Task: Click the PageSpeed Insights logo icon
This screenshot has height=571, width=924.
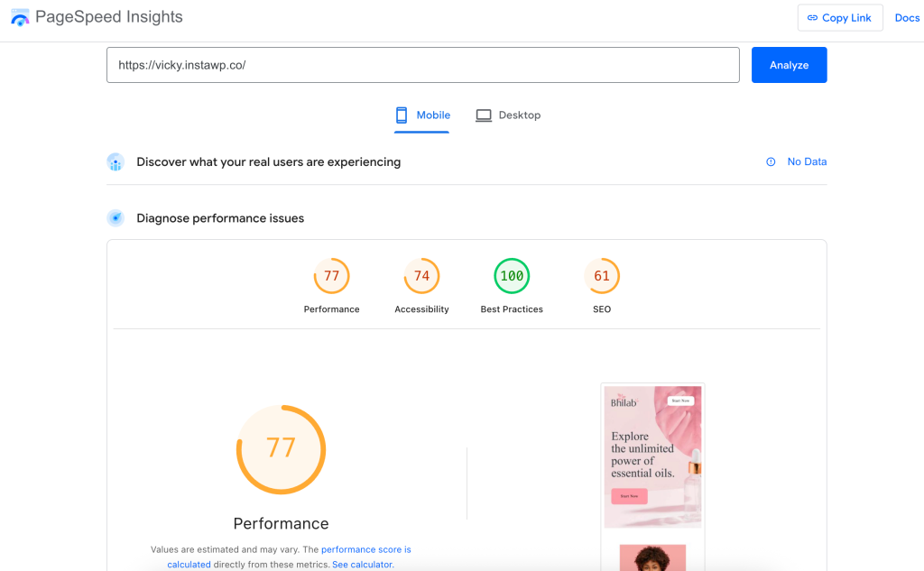Action: (x=20, y=16)
